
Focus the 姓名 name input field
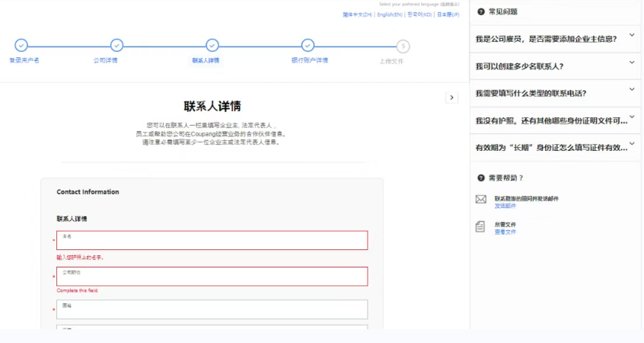(x=212, y=240)
